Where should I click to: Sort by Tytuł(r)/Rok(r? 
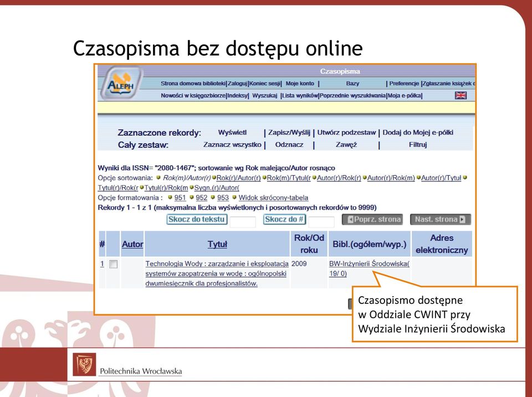(x=118, y=187)
